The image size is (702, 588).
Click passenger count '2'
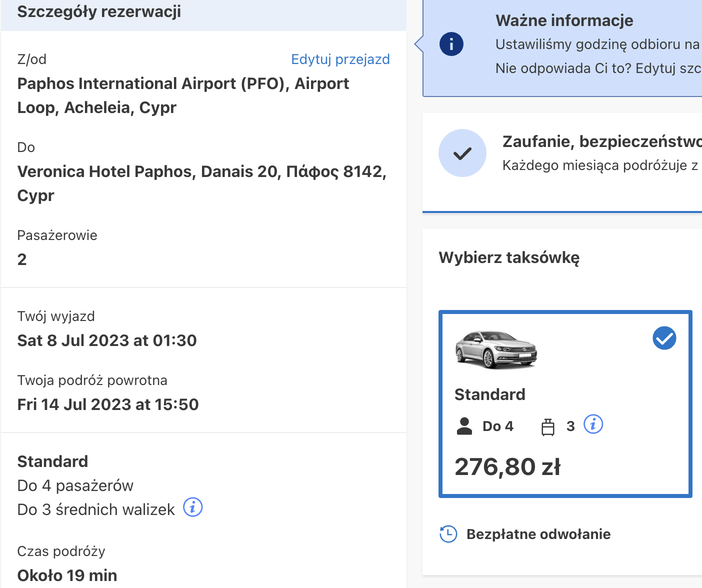(22, 259)
